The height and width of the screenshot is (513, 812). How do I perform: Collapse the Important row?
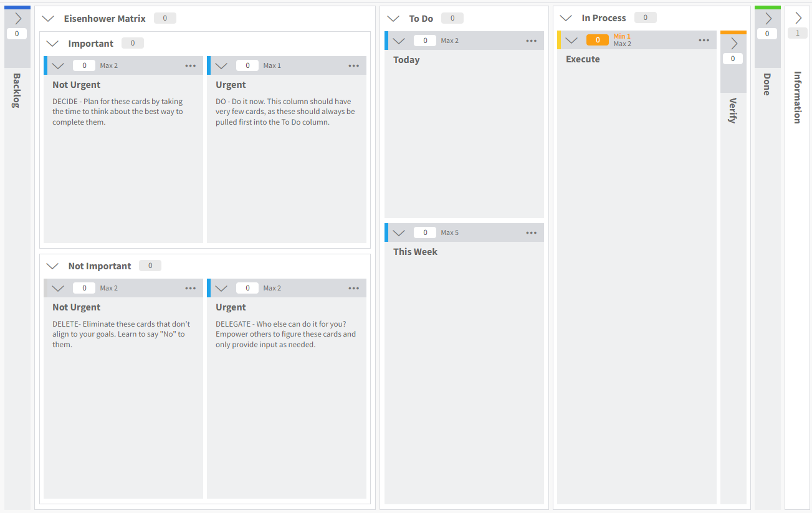click(x=52, y=44)
